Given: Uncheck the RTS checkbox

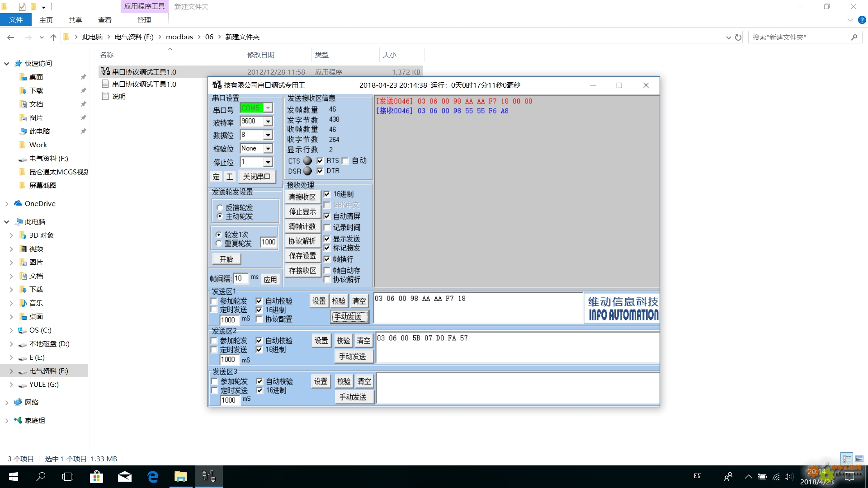Looking at the screenshot, I should (x=320, y=161).
